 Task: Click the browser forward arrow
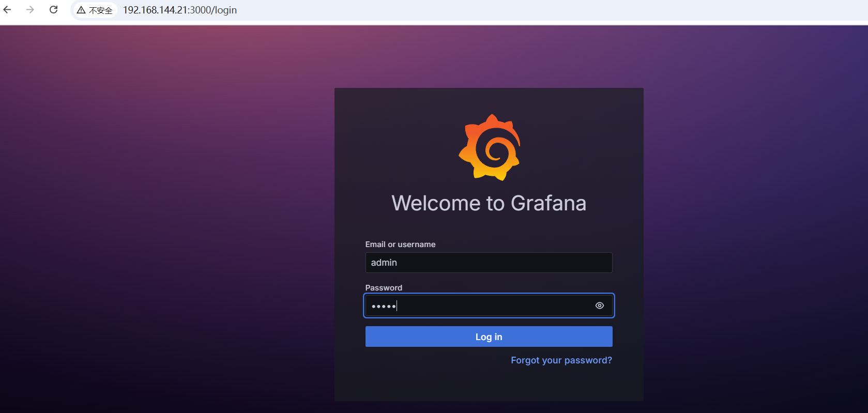click(30, 10)
